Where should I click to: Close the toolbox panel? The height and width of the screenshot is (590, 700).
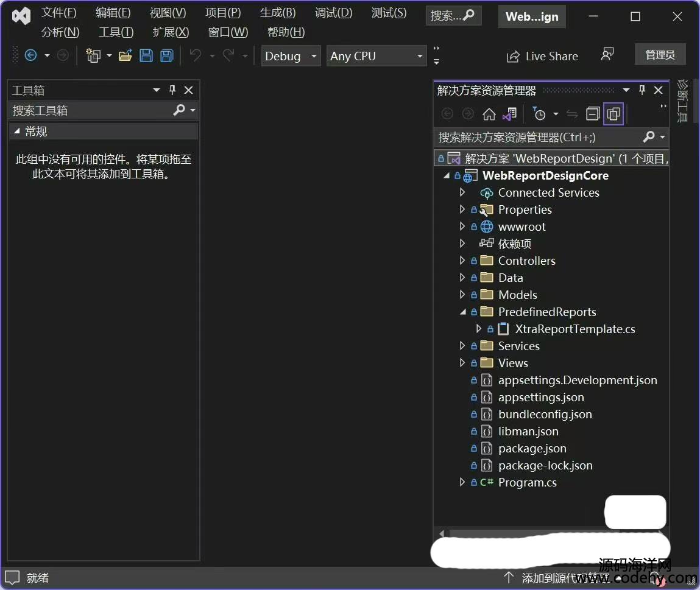pyautogui.click(x=189, y=90)
